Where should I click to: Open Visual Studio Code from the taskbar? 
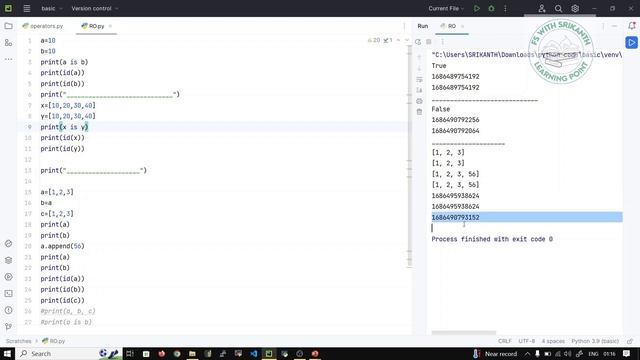tap(253, 353)
